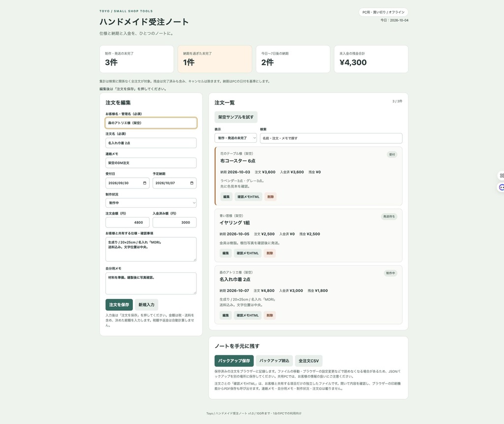Edit the 名入れ巾着 2点 order in list
This screenshot has height=424, width=504.
225,315
